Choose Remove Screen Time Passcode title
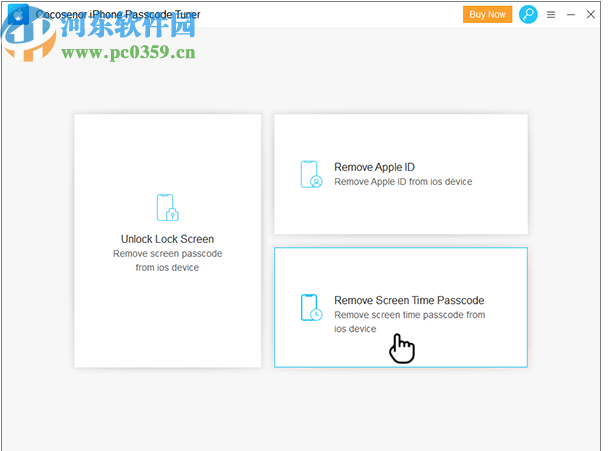Image resolution: width=614 pixels, height=451 pixels. pyautogui.click(x=409, y=300)
